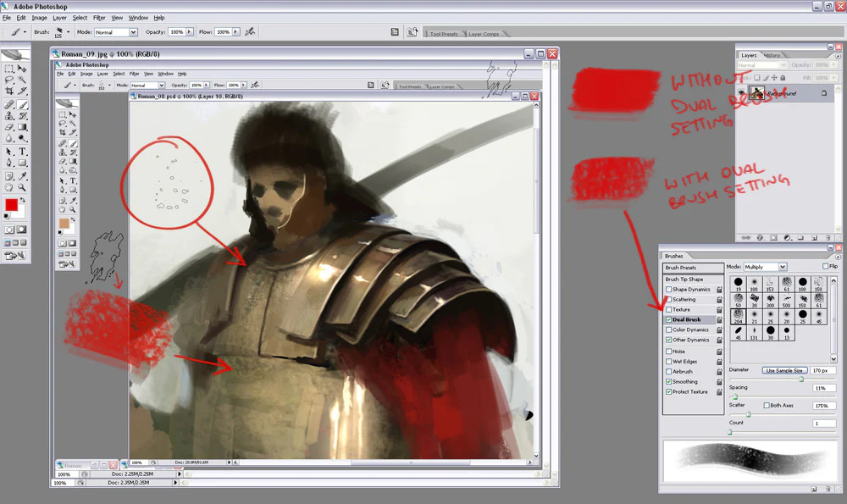Image resolution: width=847 pixels, height=504 pixels.
Task: Select the Zoom tool in outer toolbox
Action: coord(22,187)
